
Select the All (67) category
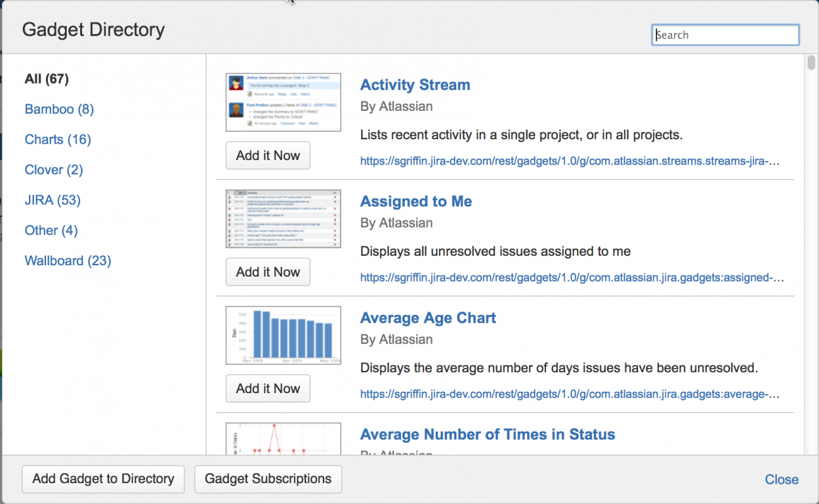(x=47, y=79)
